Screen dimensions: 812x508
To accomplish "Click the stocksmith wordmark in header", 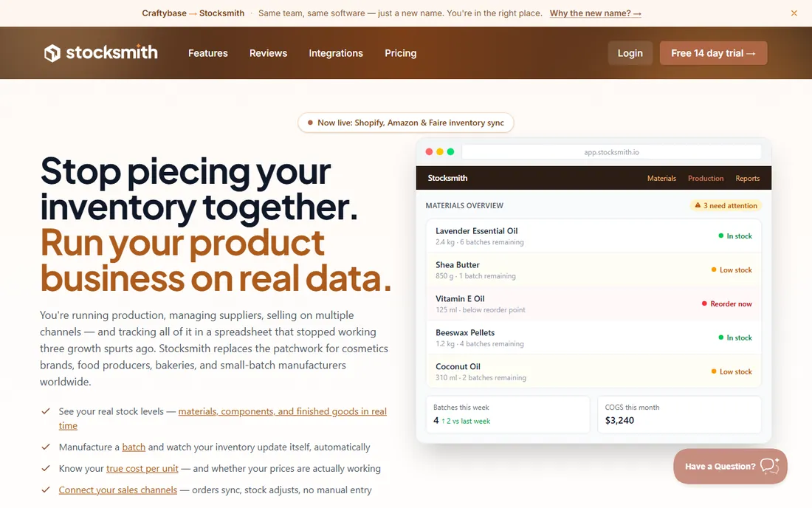I will click(111, 52).
